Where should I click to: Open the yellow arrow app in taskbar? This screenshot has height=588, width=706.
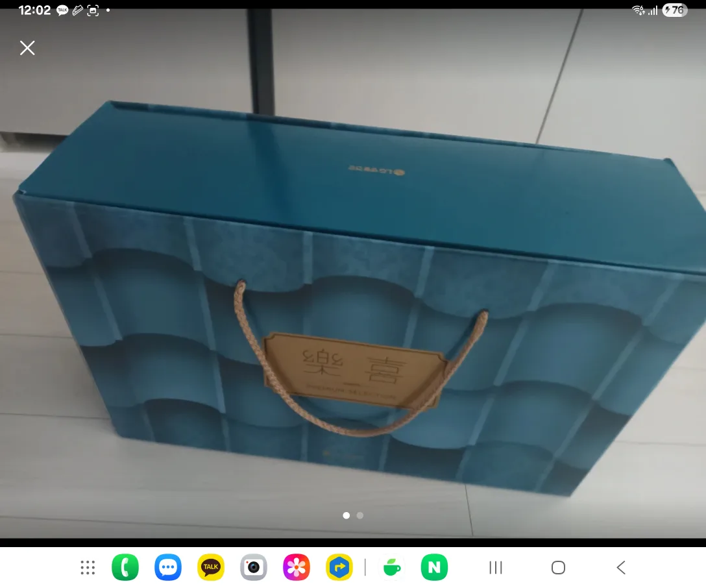click(x=339, y=568)
